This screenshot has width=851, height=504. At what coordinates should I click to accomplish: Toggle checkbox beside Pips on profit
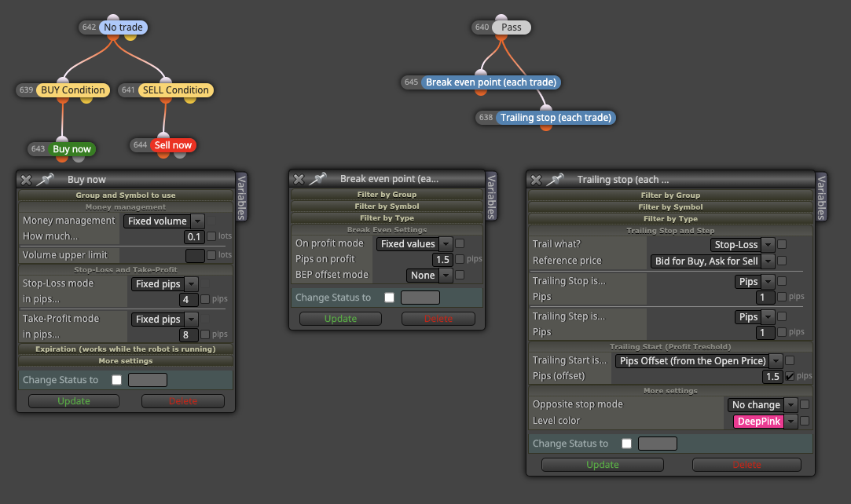(460, 259)
